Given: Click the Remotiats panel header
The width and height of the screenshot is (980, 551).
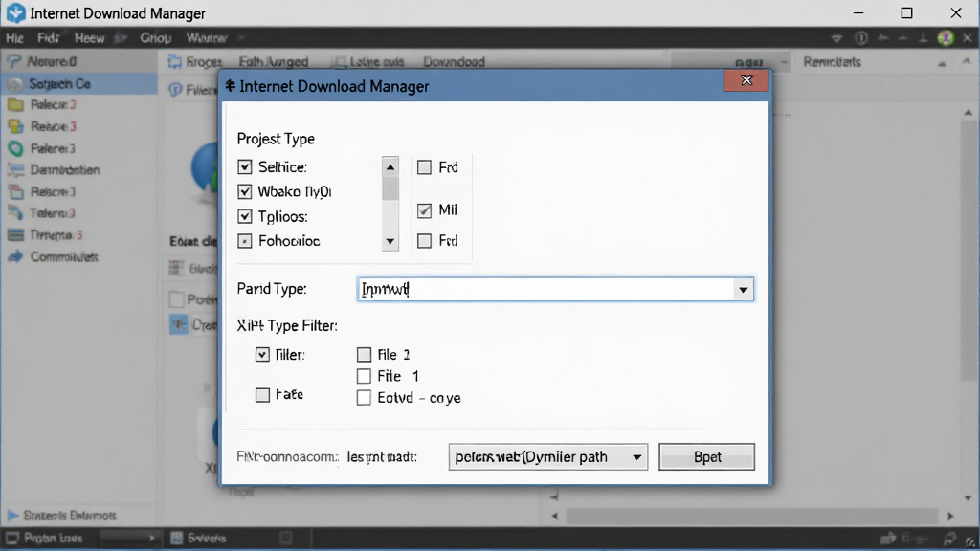Looking at the screenshot, I should click(832, 62).
